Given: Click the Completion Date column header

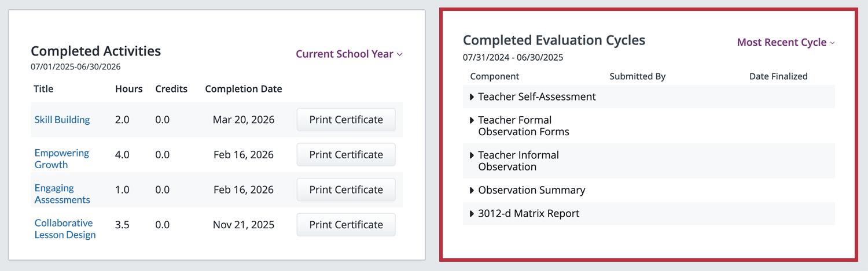Looking at the screenshot, I should tap(244, 89).
